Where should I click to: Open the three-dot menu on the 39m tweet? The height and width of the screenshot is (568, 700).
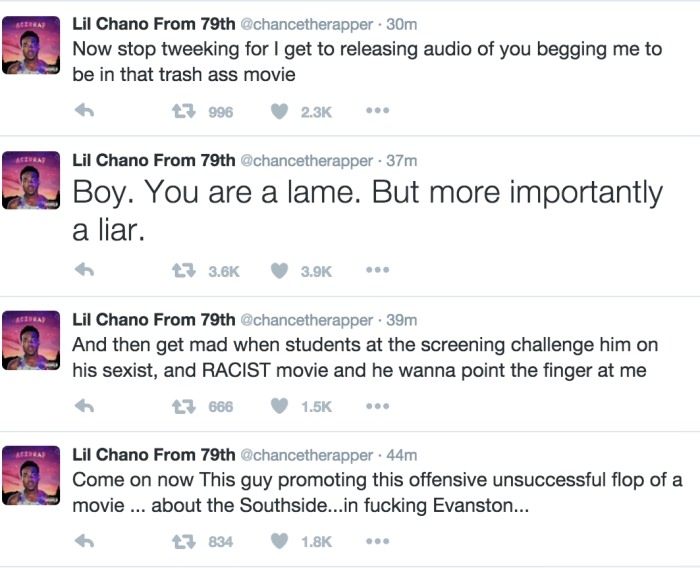[376, 405]
